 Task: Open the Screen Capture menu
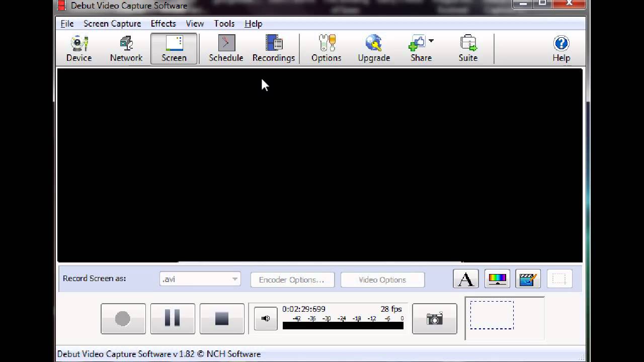[112, 24]
